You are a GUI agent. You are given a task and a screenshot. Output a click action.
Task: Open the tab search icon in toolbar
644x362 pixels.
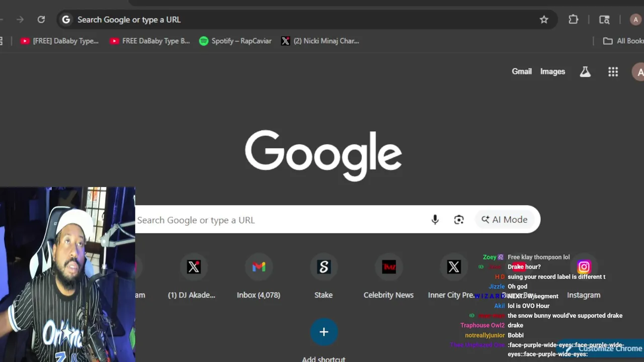point(604,20)
